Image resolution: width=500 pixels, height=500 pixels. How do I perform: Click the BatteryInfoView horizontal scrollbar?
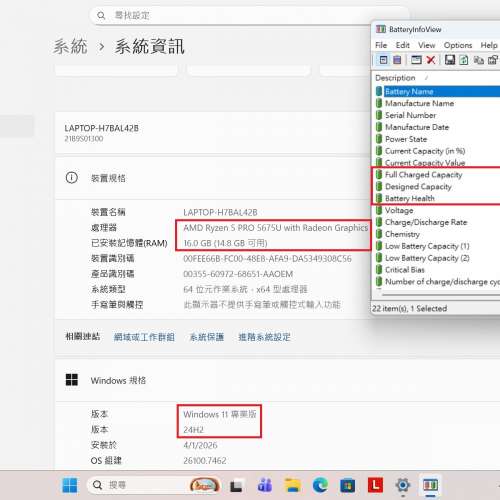pos(441,295)
